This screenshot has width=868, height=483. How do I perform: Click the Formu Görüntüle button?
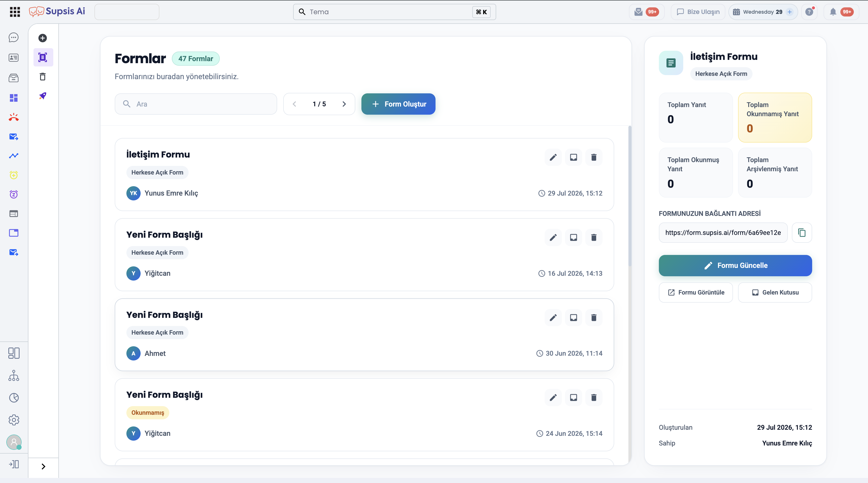tap(696, 292)
